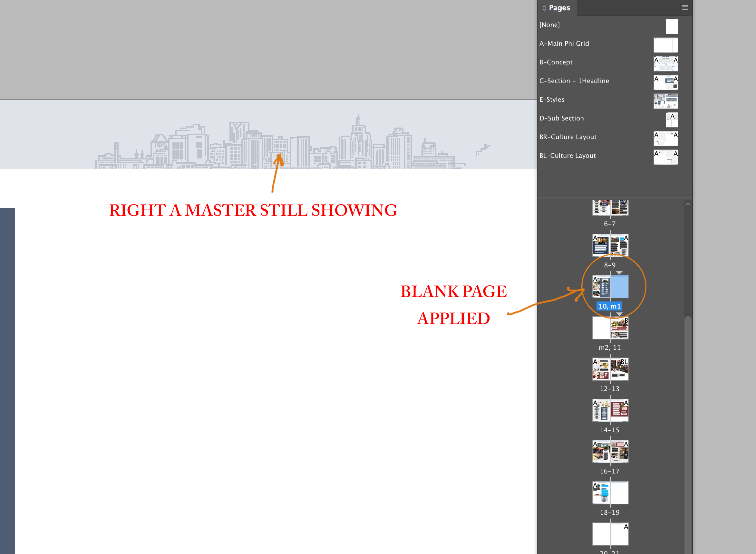Select the BL-Culture Layout master icon

click(x=665, y=157)
